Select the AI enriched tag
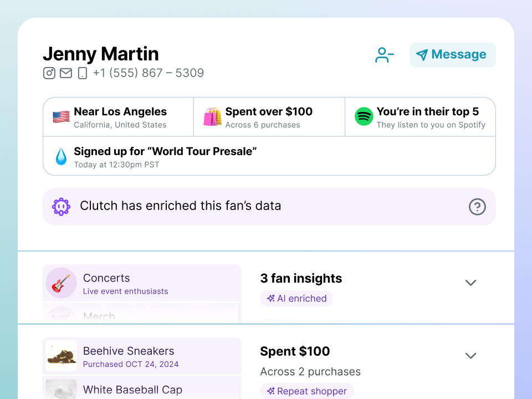Viewport: 532px width, 399px height. pos(296,299)
